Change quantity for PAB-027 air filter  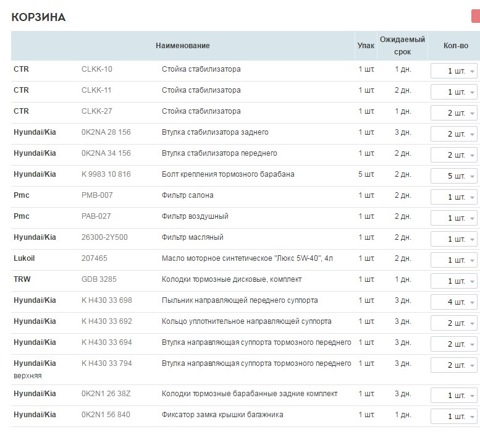tap(454, 218)
